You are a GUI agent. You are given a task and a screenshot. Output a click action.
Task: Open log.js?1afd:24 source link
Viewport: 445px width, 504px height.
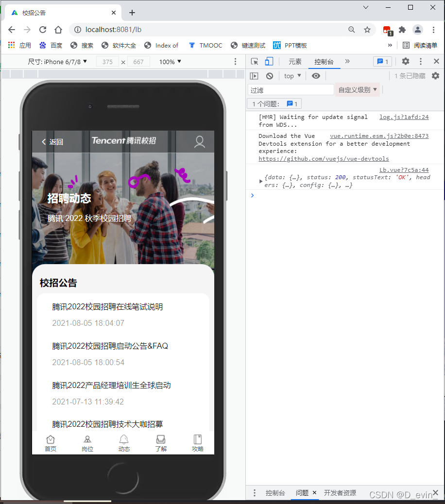[x=404, y=117]
